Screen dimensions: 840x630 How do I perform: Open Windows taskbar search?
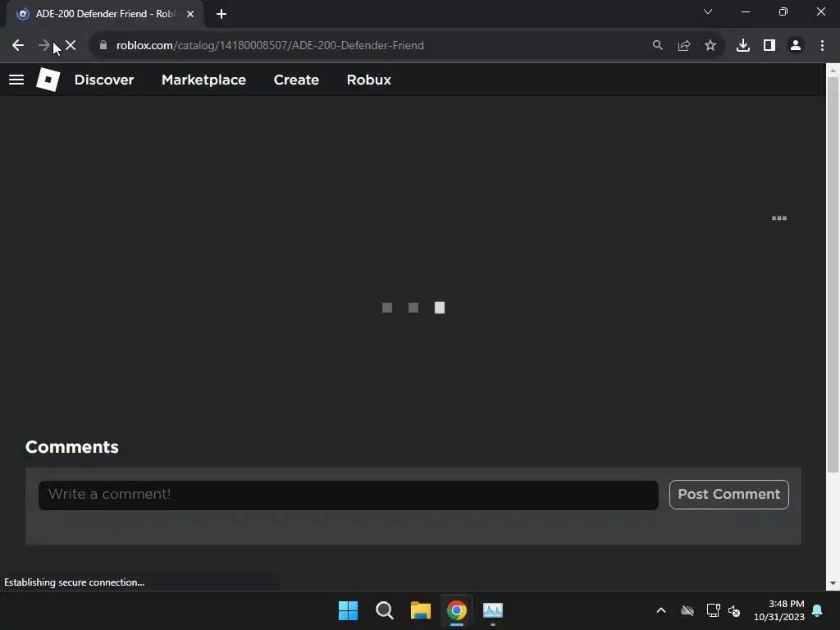(384, 610)
